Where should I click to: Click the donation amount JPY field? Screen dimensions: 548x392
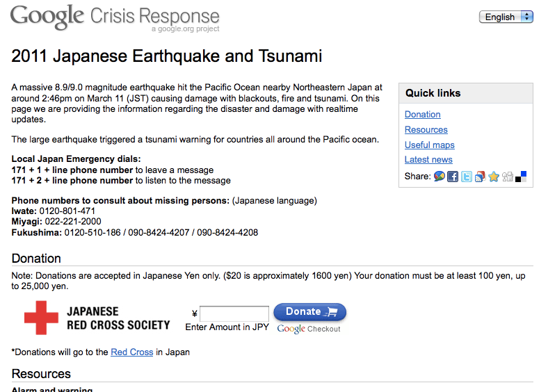tap(234, 314)
